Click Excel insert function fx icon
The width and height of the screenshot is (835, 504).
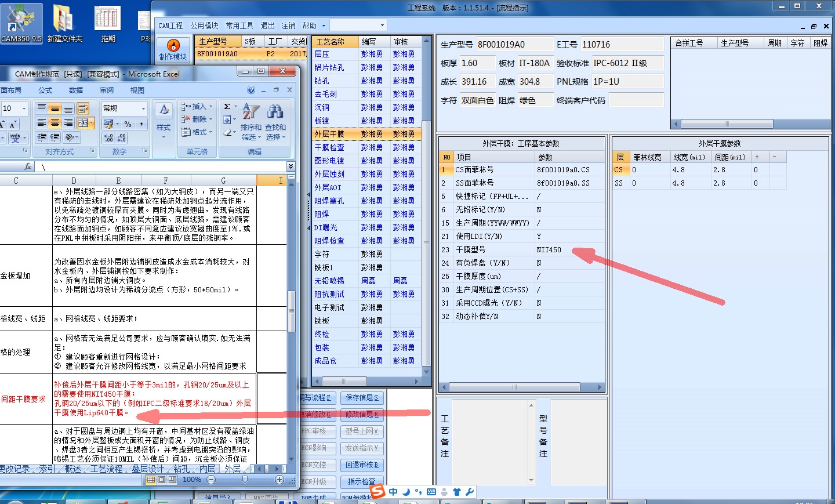[x=28, y=166]
